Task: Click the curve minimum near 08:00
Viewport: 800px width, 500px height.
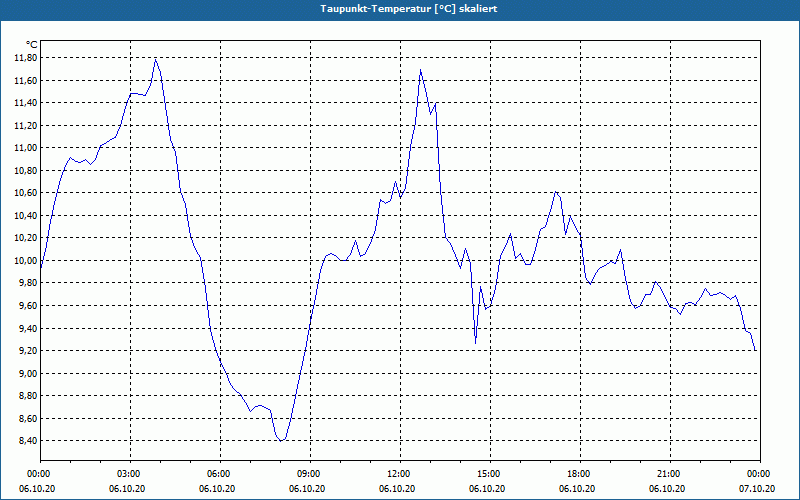Action: (x=281, y=441)
